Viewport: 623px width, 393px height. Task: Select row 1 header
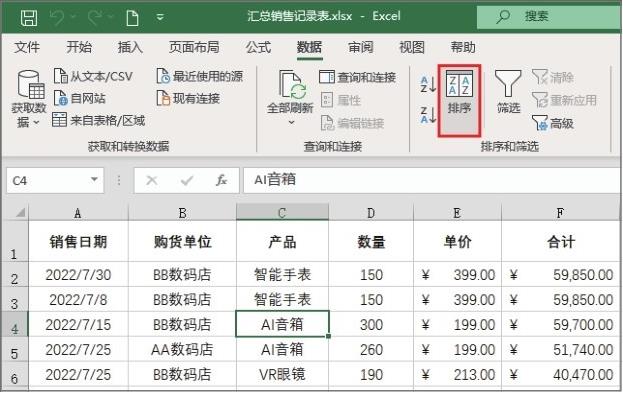(14, 241)
